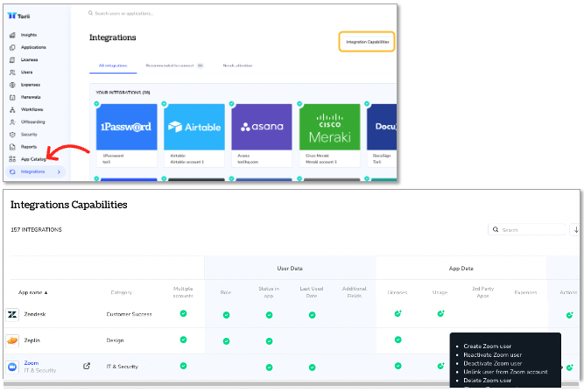Click the 3rd Party Apps column header
Screen dimensions: 584x392
482,292
